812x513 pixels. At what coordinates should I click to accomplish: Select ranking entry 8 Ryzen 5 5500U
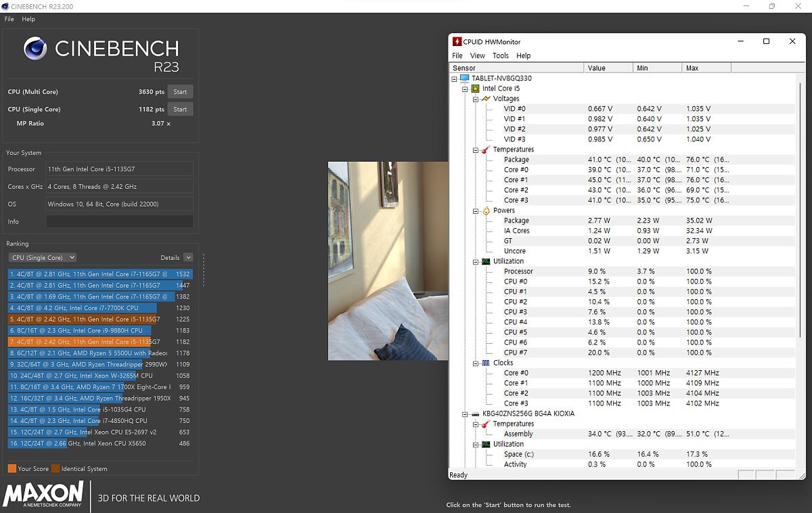101,353
